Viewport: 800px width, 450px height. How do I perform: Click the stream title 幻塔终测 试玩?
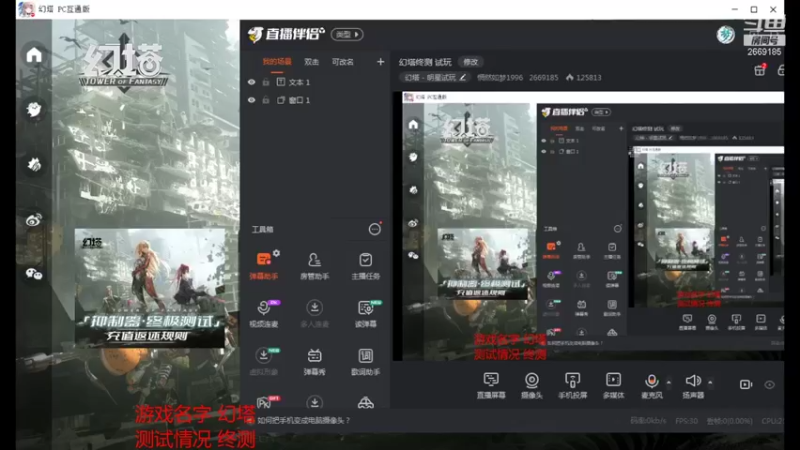[425, 62]
